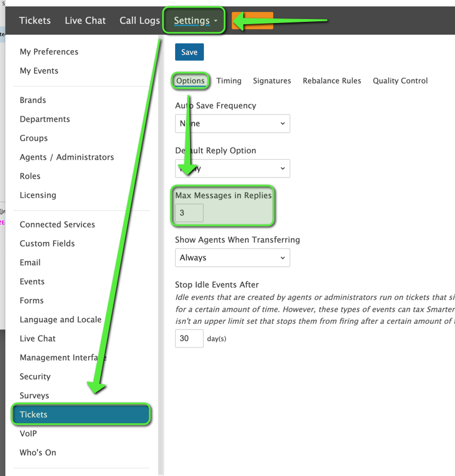Viewport: 455px width, 476px height.
Task: Open Connected Services settings
Action: (x=57, y=225)
